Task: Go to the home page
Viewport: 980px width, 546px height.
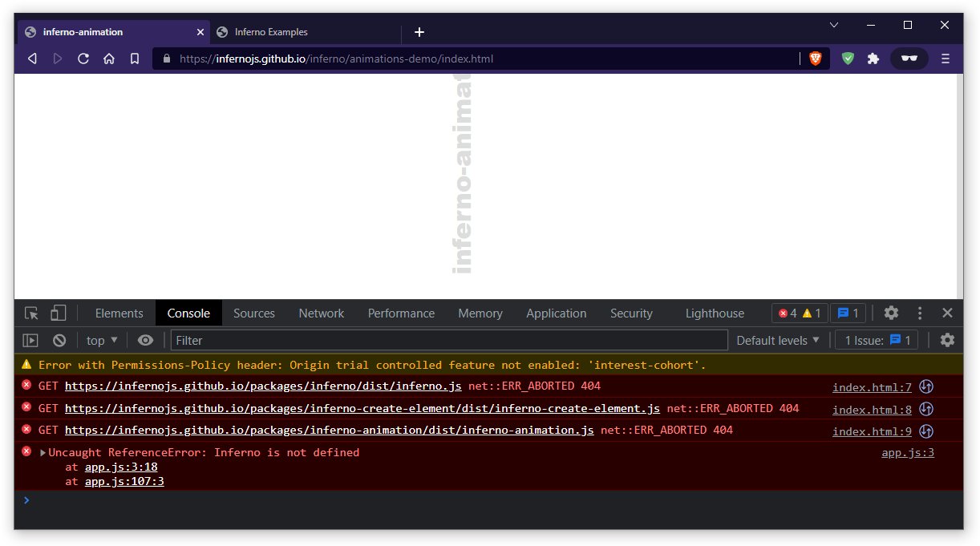Action: (x=109, y=59)
